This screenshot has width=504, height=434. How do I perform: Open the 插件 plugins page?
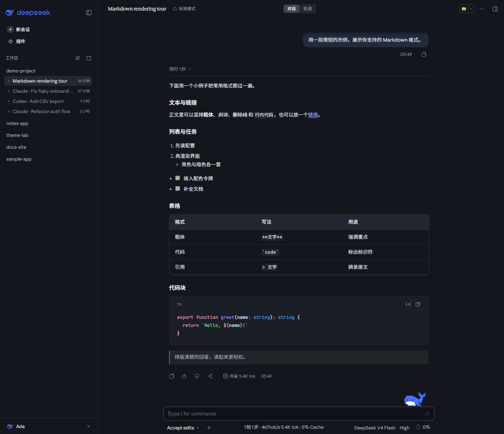click(x=17, y=41)
